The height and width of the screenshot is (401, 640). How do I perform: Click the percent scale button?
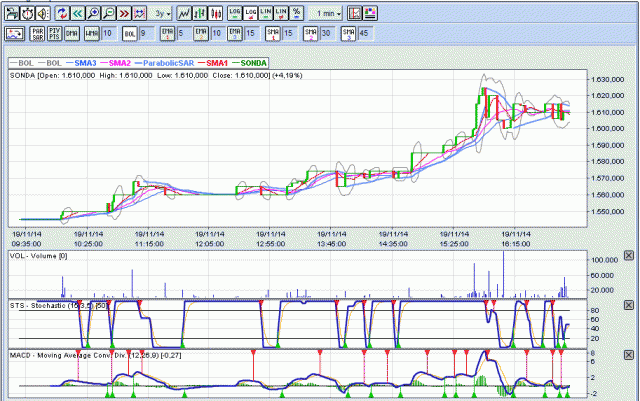pyautogui.click(x=296, y=14)
